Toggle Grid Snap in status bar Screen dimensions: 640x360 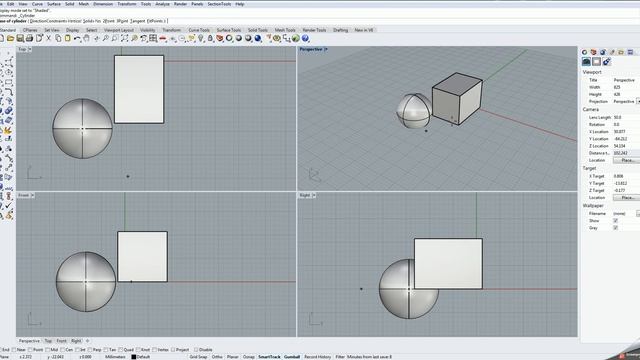(x=198, y=357)
